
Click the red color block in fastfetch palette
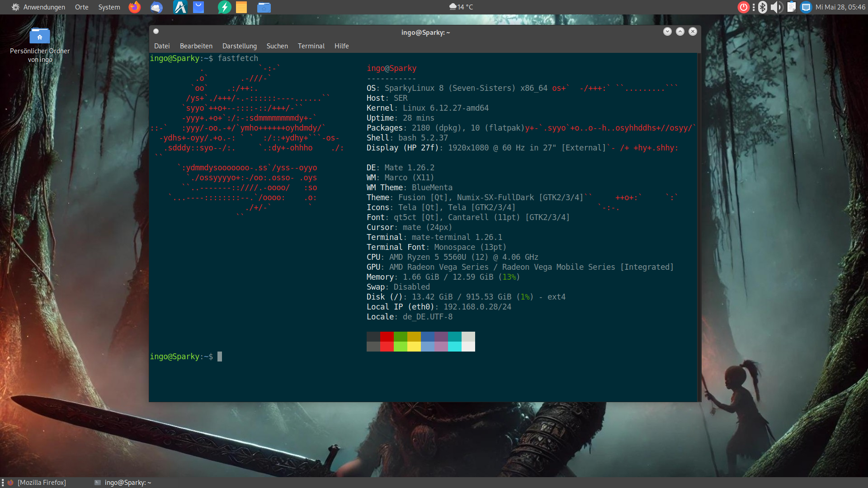pos(387,337)
